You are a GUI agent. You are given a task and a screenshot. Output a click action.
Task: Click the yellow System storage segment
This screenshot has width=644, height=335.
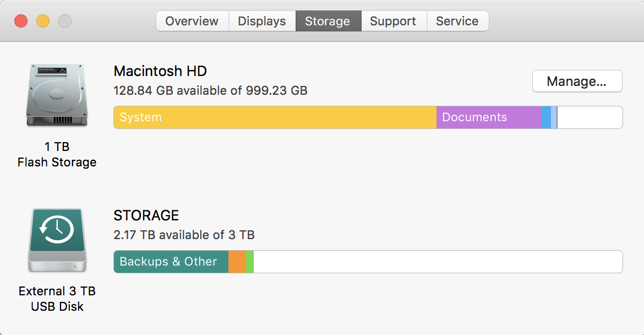[x=275, y=117]
